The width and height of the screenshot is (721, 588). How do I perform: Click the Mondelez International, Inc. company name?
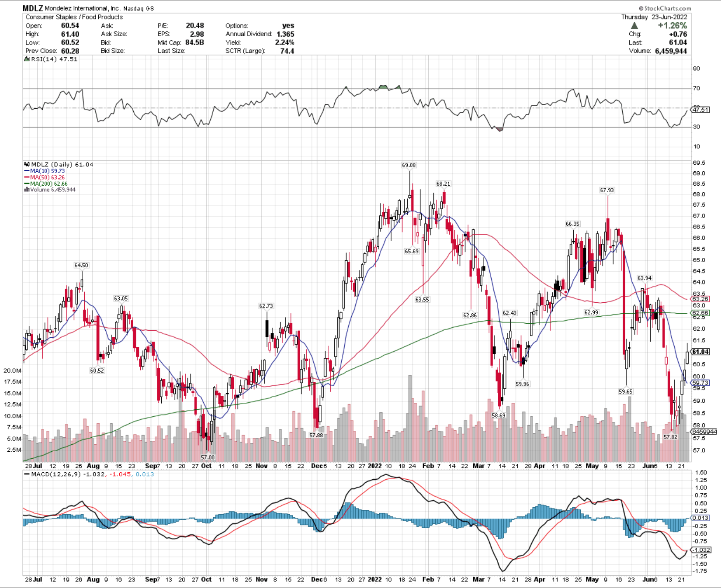[x=82, y=8]
